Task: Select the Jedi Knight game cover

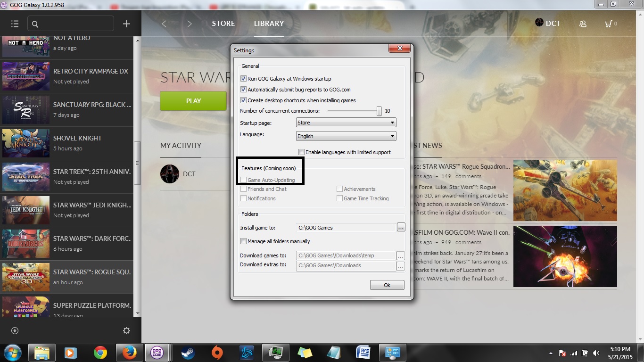Action: coord(26,210)
